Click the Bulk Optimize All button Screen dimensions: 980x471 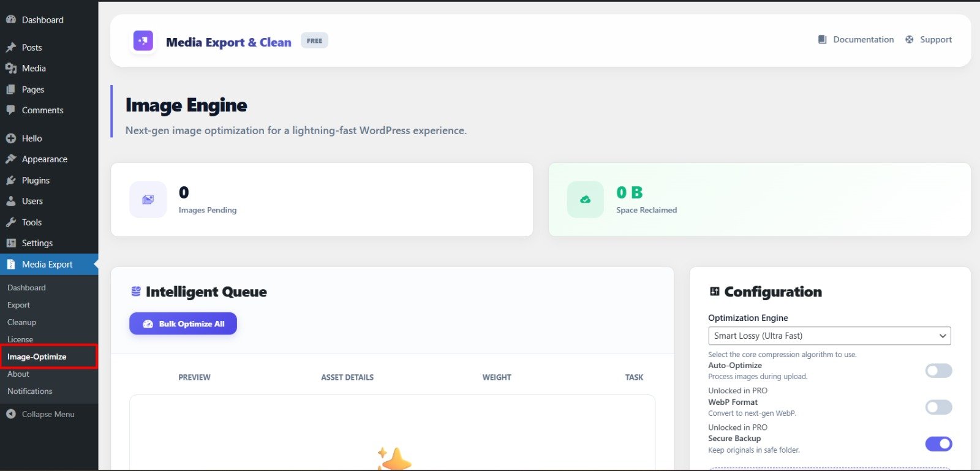point(183,324)
